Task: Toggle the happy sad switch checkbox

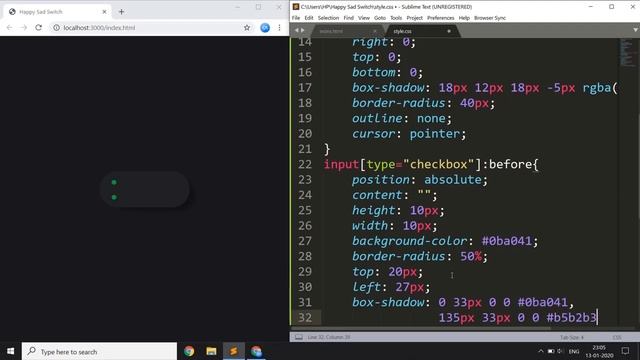Action: coord(144,189)
